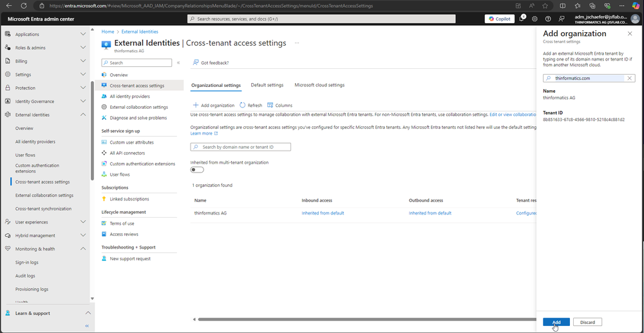Click Got feedback? link
The width and height of the screenshot is (644, 333).
point(211,63)
